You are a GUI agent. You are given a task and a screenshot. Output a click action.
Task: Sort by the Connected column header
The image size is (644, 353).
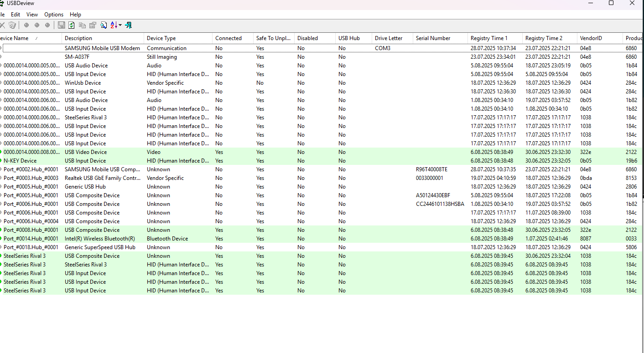coord(233,38)
